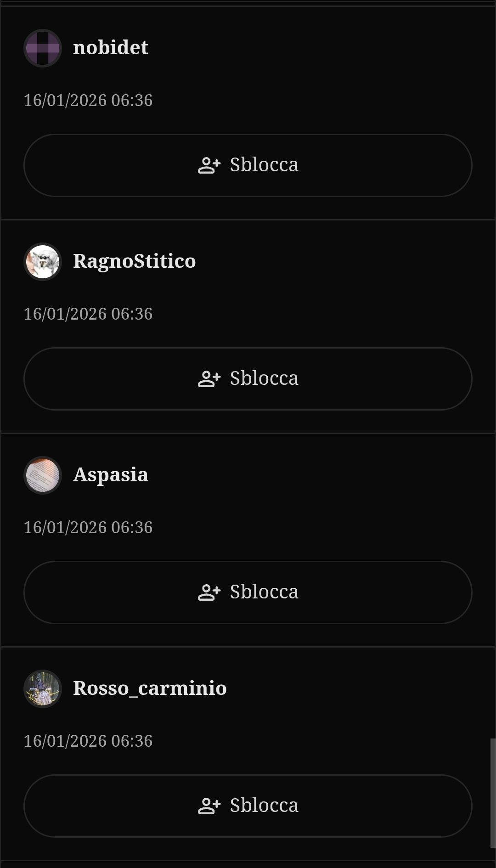Open RagnoStitico's spider avatar

coord(43,262)
